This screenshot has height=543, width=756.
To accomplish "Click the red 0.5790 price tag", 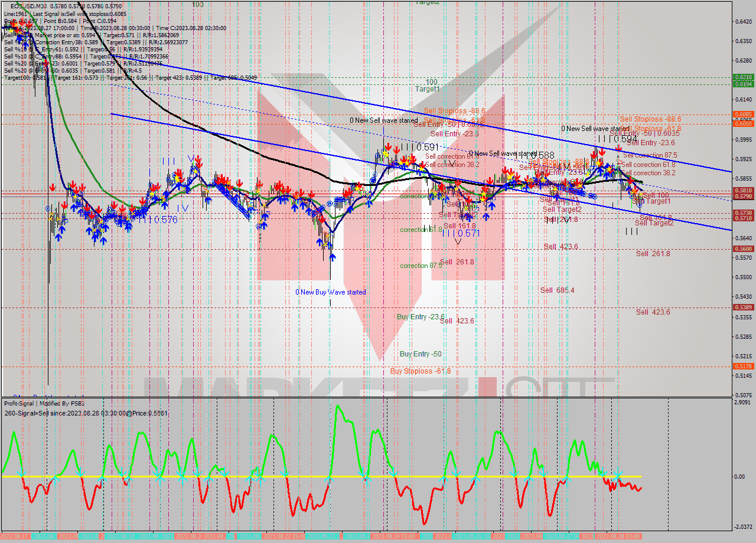I will (743, 196).
